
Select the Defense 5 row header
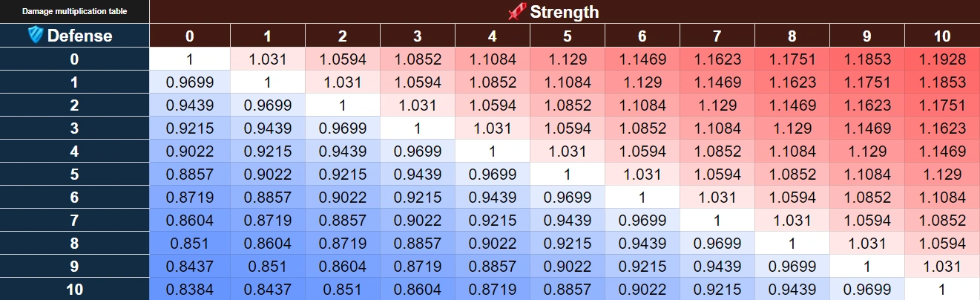74,175
